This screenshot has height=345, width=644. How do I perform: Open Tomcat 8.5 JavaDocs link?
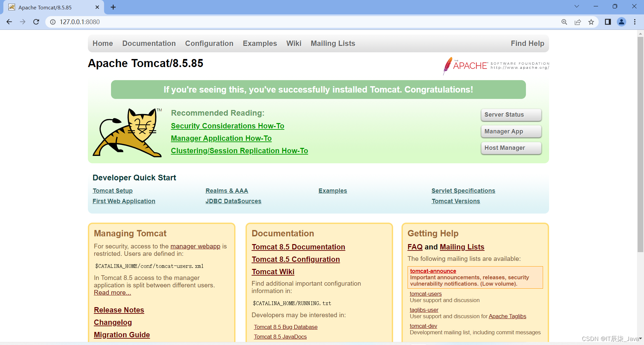[280, 337]
